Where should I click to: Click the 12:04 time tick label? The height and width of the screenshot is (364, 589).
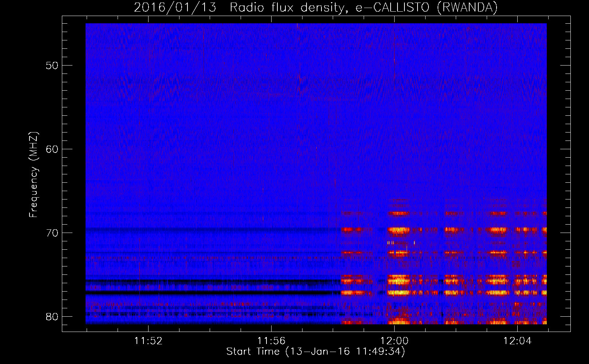pyautogui.click(x=517, y=341)
